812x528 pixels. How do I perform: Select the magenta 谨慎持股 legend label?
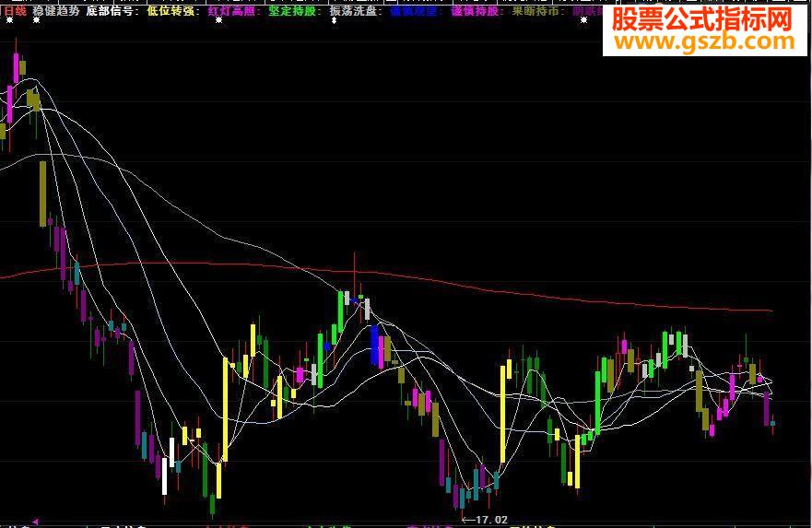476,11
